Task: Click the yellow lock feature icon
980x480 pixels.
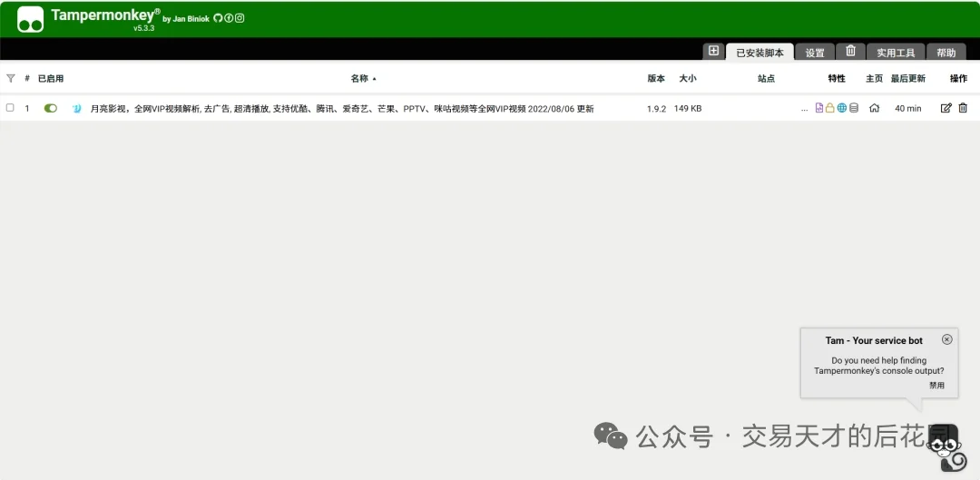Action: [x=830, y=108]
